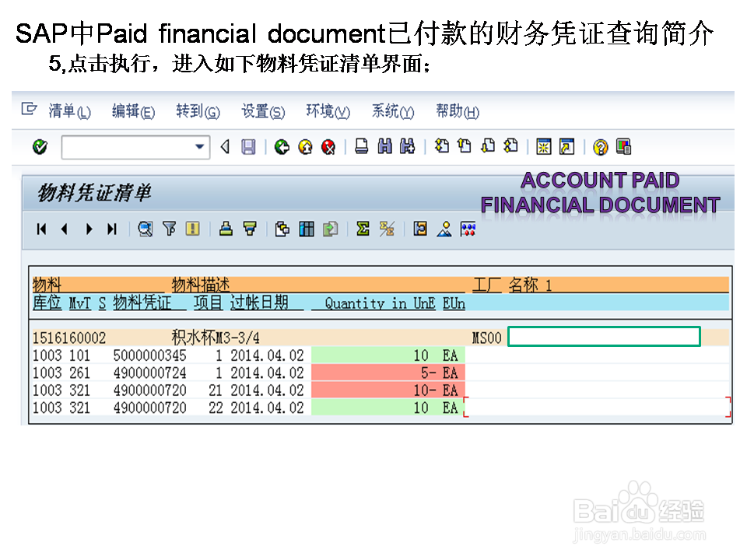Open the 环境(V) menu
747x560 pixels.
point(328,111)
